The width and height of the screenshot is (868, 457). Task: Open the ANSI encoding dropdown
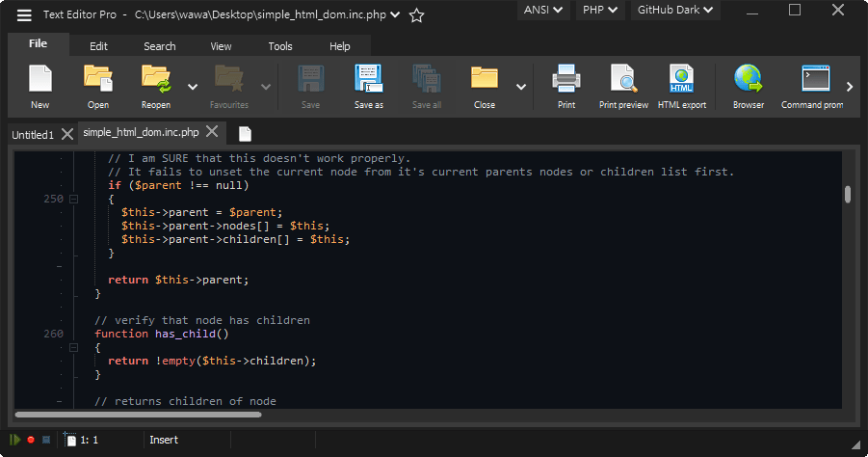[543, 10]
